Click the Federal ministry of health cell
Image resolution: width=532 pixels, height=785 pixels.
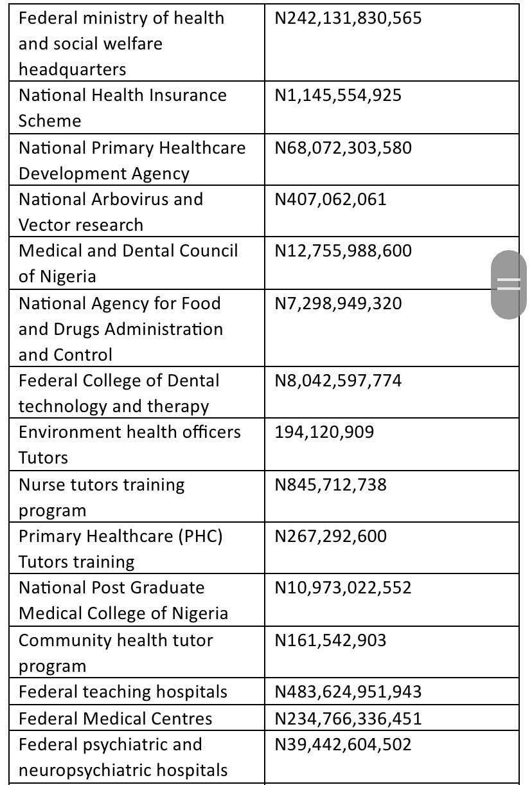(122, 44)
